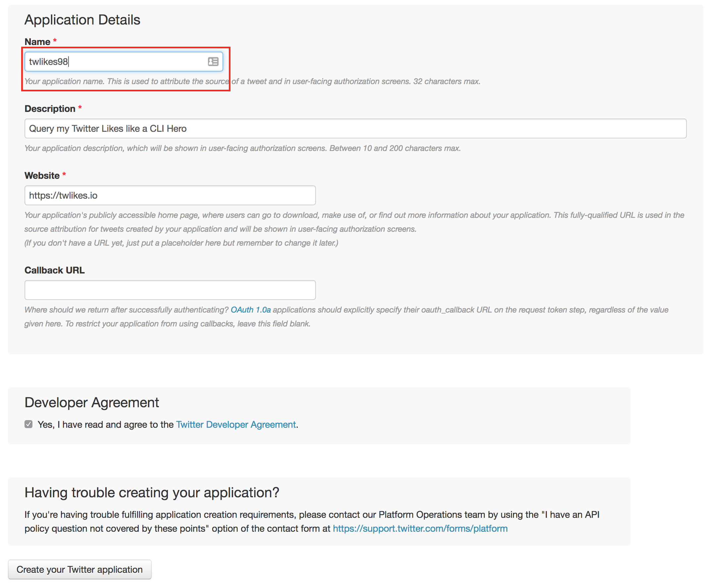Uncheck the Developer Agreement checkbox

click(x=28, y=424)
